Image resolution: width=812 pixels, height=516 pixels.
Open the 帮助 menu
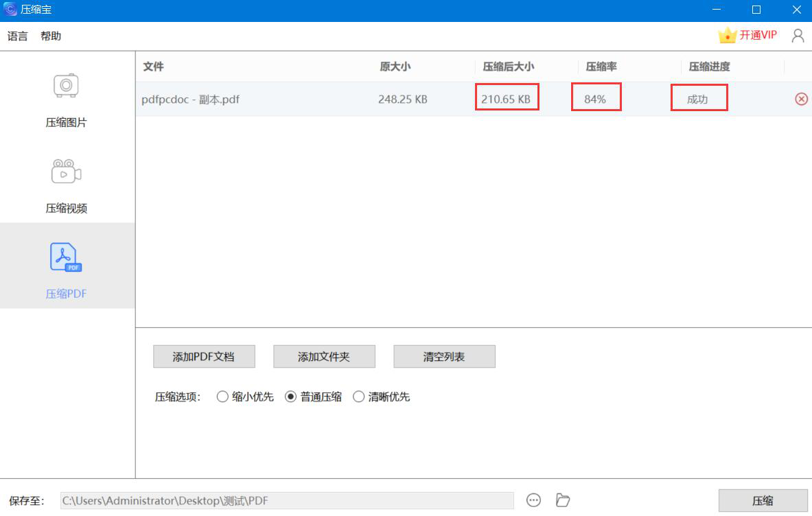51,36
